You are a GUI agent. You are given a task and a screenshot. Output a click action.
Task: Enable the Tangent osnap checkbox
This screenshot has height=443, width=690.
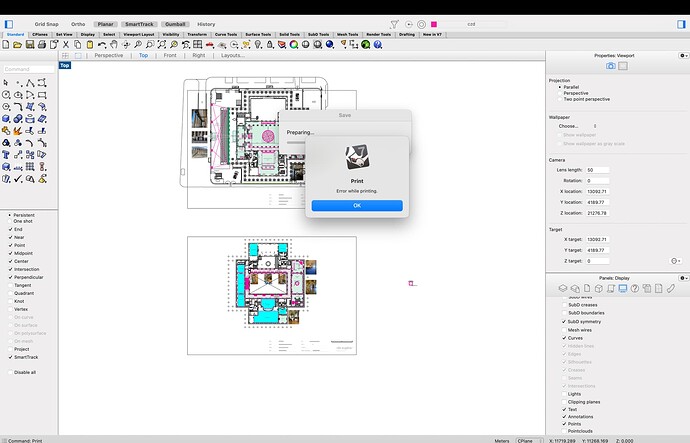(x=11, y=285)
